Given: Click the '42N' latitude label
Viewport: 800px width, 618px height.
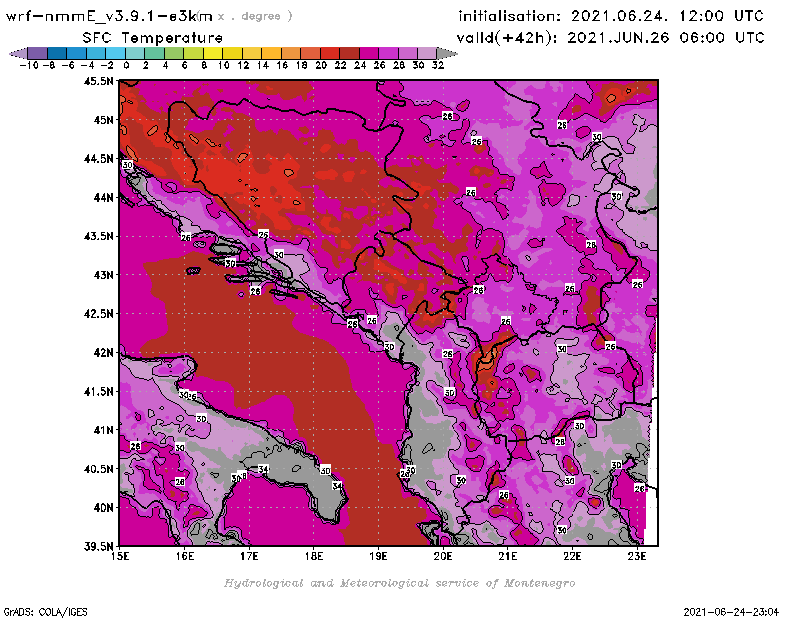Looking at the screenshot, I should coord(103,353).
